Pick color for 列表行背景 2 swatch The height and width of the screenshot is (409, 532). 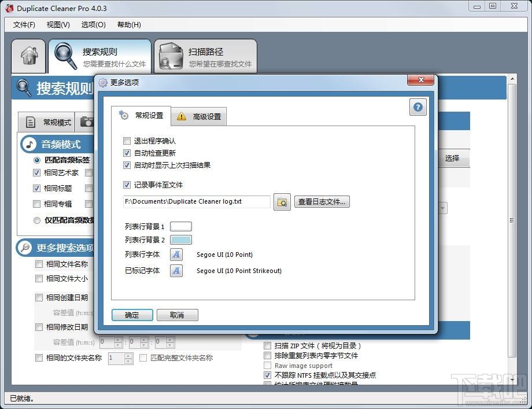tap(181, 240)
